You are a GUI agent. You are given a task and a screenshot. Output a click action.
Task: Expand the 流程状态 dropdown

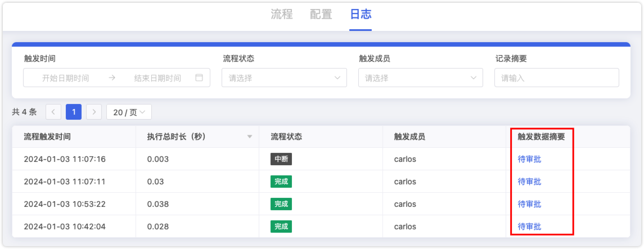284,78
